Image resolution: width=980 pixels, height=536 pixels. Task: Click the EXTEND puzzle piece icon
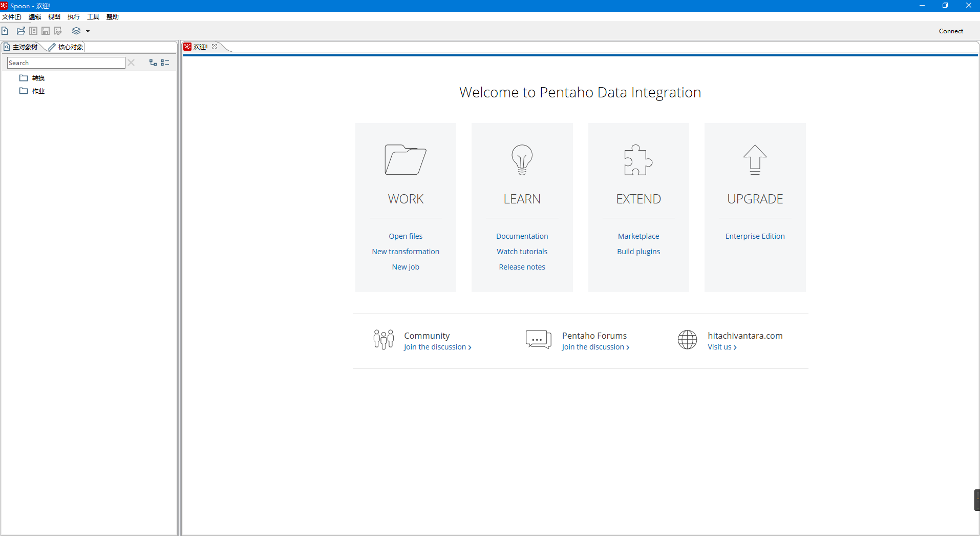tap(638, 160)
